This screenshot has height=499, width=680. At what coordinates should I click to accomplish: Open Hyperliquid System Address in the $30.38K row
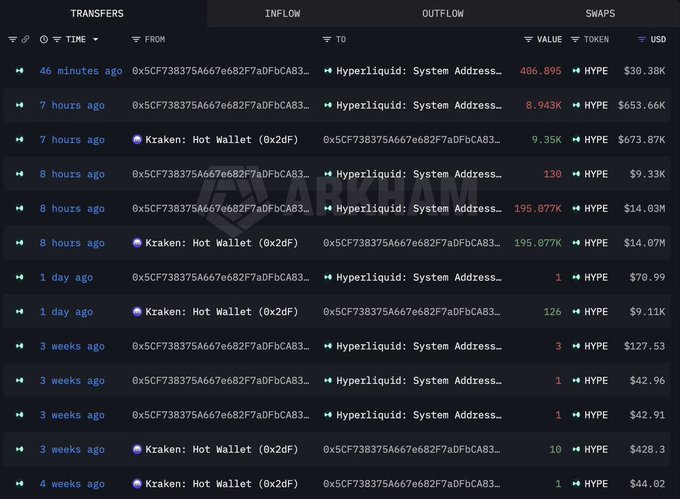tap(418, 71)
